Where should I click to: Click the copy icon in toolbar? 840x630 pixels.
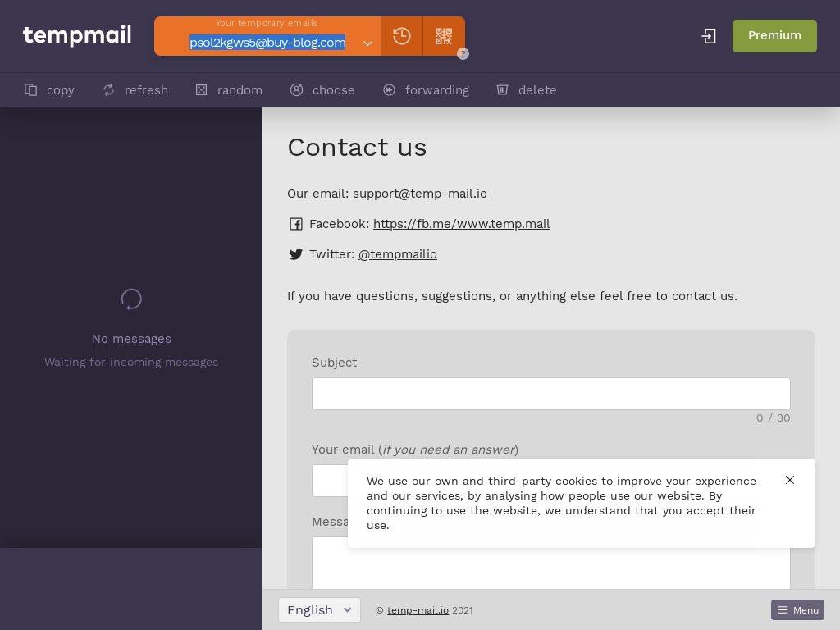pyautogui.click(x=31, y=90)
